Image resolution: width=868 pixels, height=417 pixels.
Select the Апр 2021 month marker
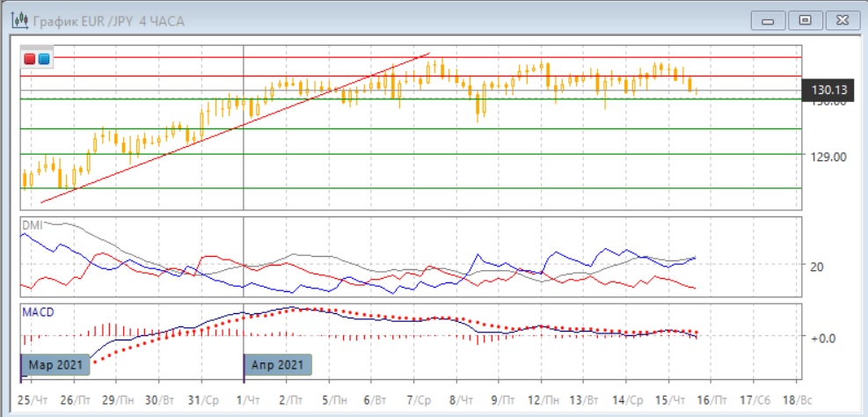tap(277, 364)
